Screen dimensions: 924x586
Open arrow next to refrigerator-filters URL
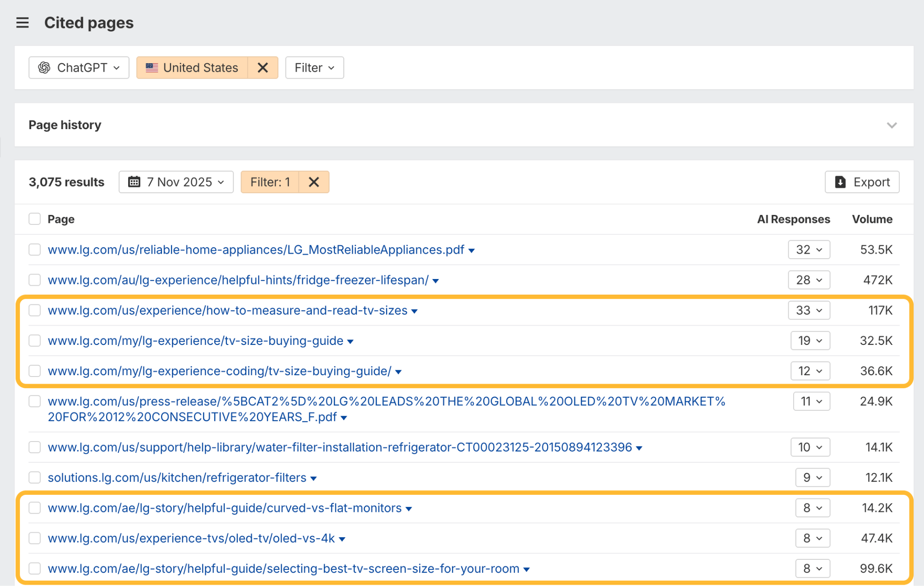tap(314, 478)
